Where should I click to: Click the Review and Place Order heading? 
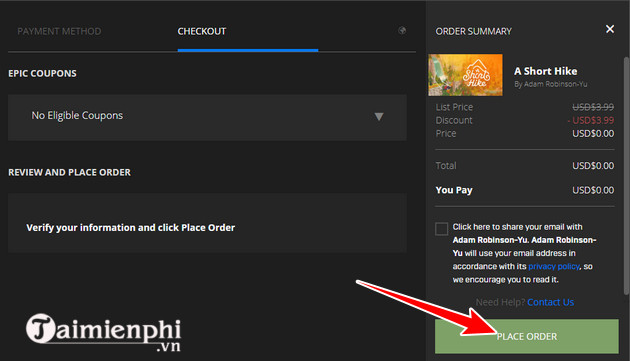(70, 172)
